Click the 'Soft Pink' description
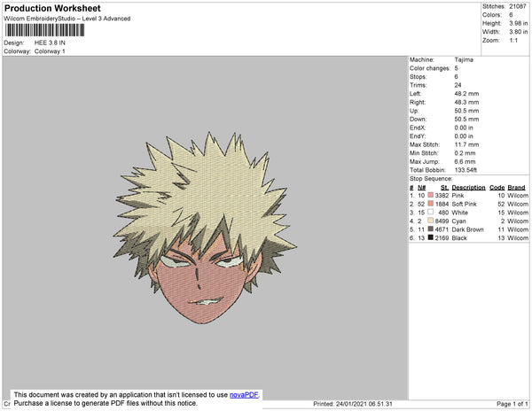The height and width of the screenshot is (411, 532). click(464, 204)
